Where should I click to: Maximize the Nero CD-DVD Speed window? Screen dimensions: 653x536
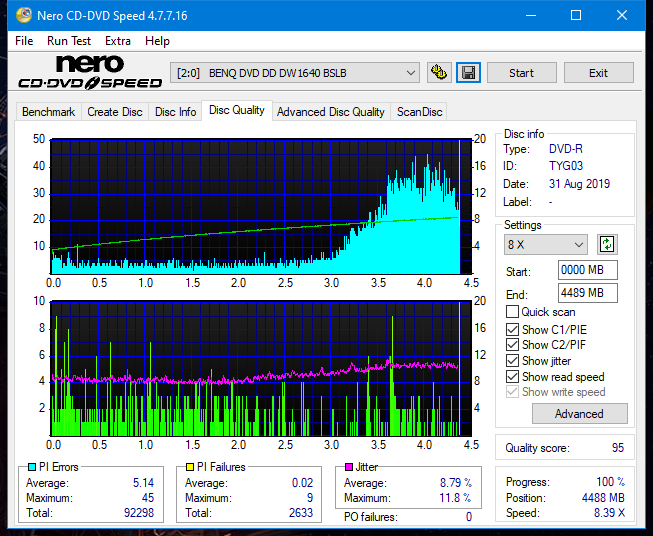coord(576,15)
